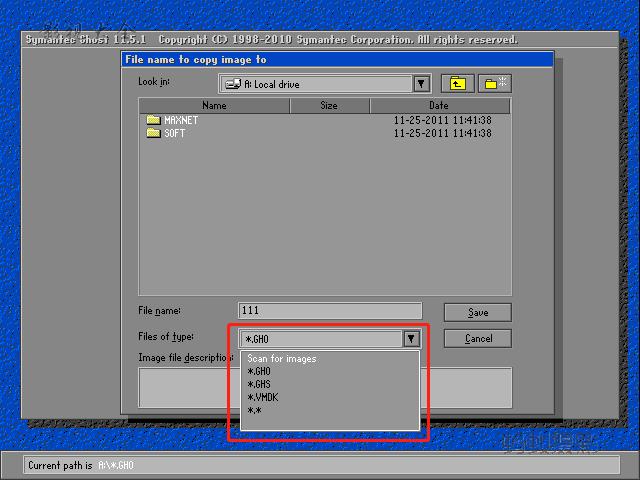The height and width of the screenshot is (480, 640).
Task: Click the SOFT folder icon
Action: tap(153, 133)
